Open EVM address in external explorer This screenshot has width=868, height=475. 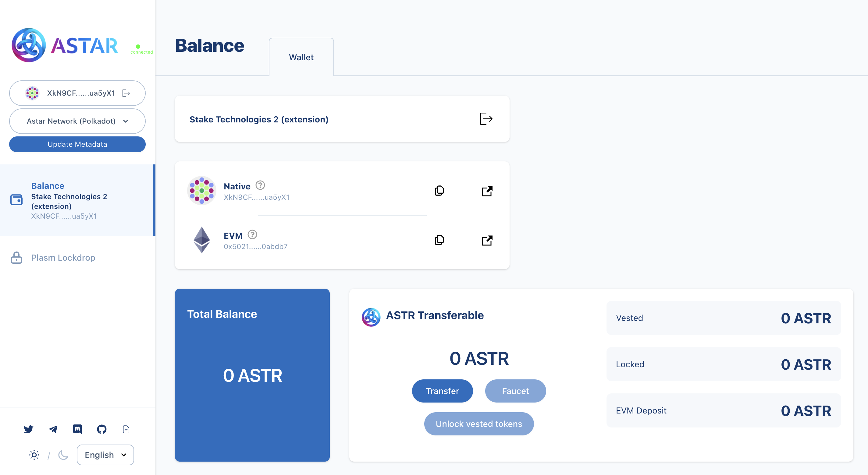point(486,240)
